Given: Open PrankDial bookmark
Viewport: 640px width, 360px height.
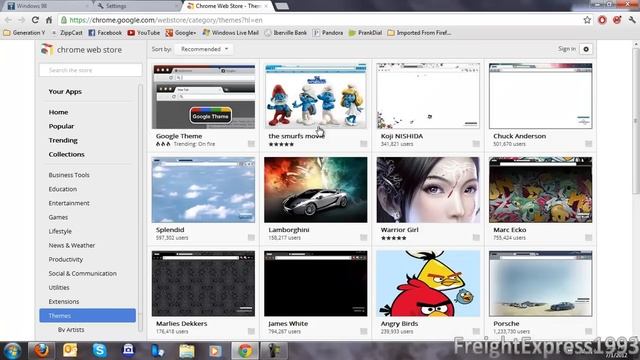Looking at the screenshot, I should pyautogui.click(x=365, y=33).
